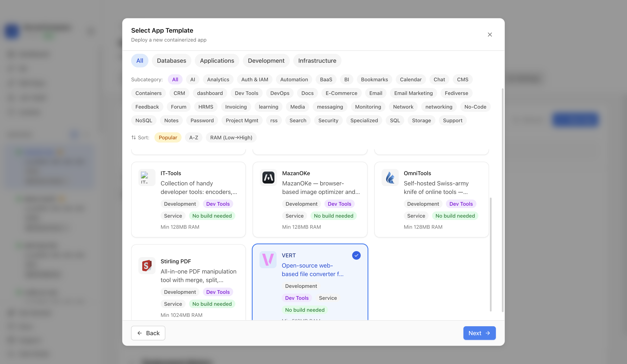The width and height of the screenshot is (627, 364).
Task: Select the MazanOKe template card
Action: click(310, 200)
